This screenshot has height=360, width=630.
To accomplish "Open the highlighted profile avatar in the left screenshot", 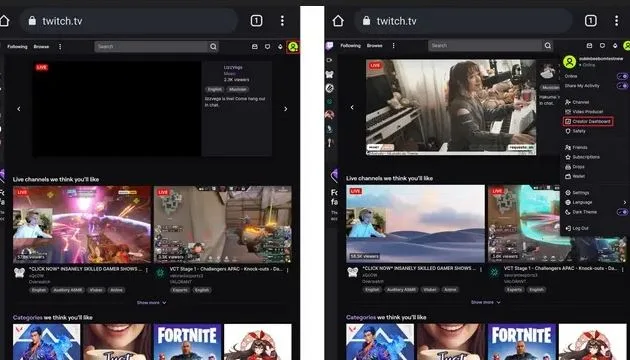I will [293, 47].
